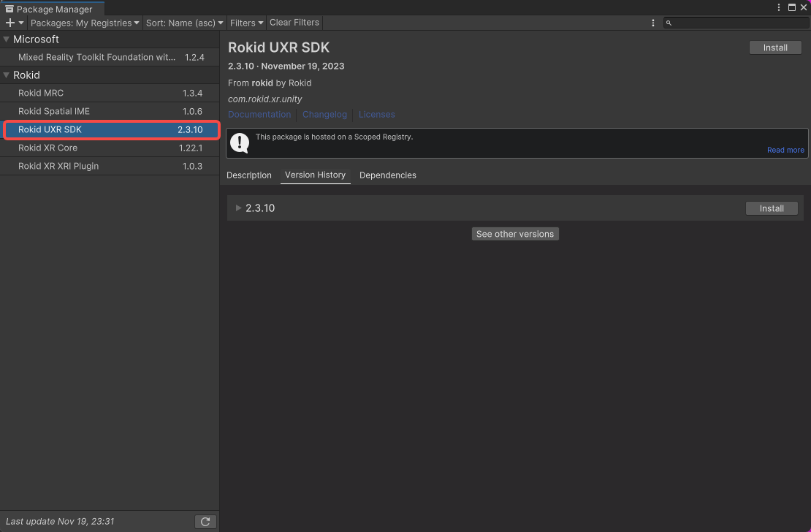Viewport: 811px width, 532px height.
Task: Open the window options kebab menu
Action: point(778,7)
